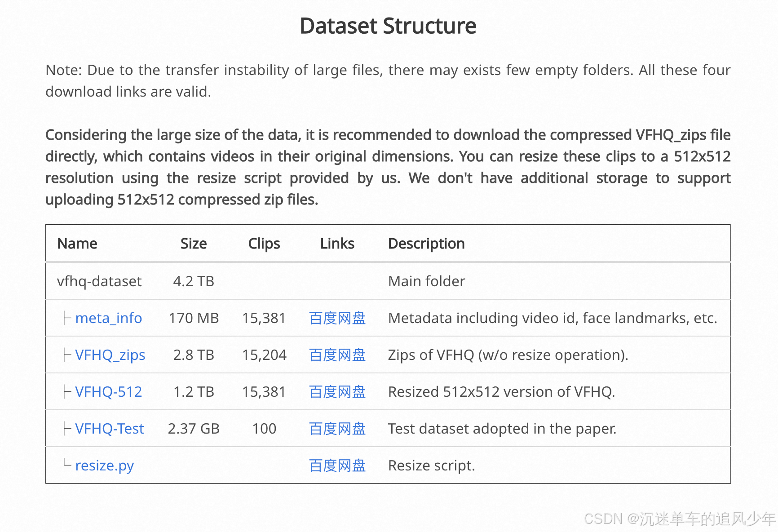Image resolution: width=778 pixels, height=532 pixels.
Task: Click the 4.2 TB size cell
Action: (x=194, y=281)
